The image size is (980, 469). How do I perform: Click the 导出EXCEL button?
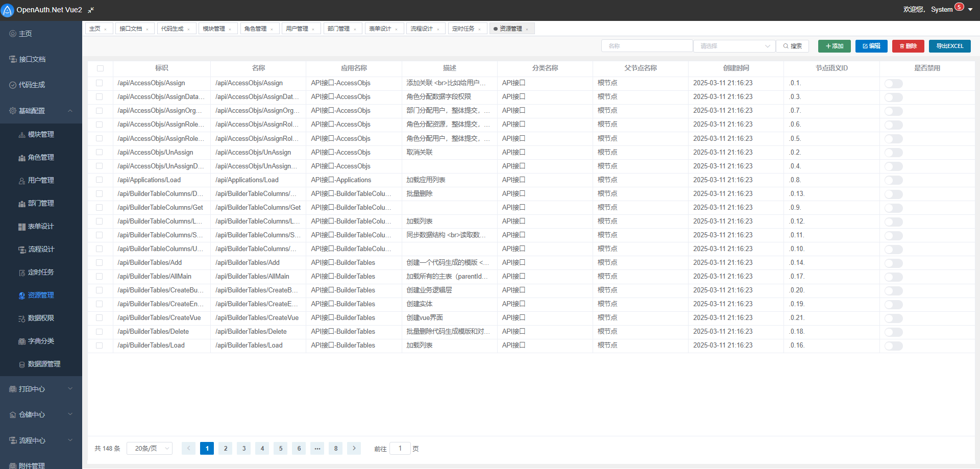(x=949, y=46)
